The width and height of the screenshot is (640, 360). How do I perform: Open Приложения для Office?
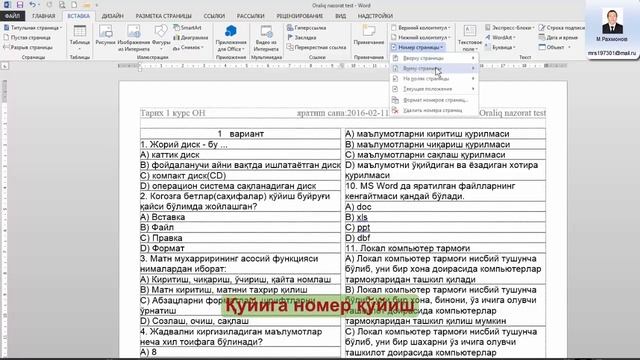click(x=231, y=38)
